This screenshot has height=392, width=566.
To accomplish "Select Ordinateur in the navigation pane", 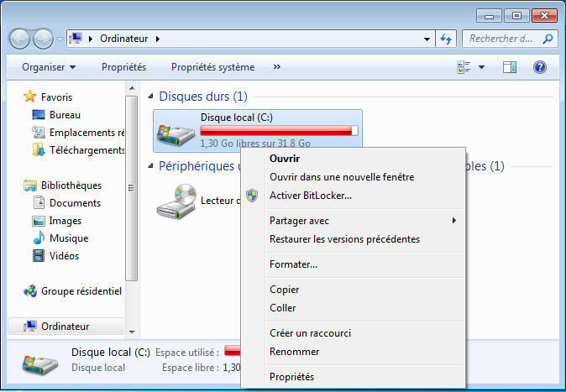I will click(x=66, y=327).
